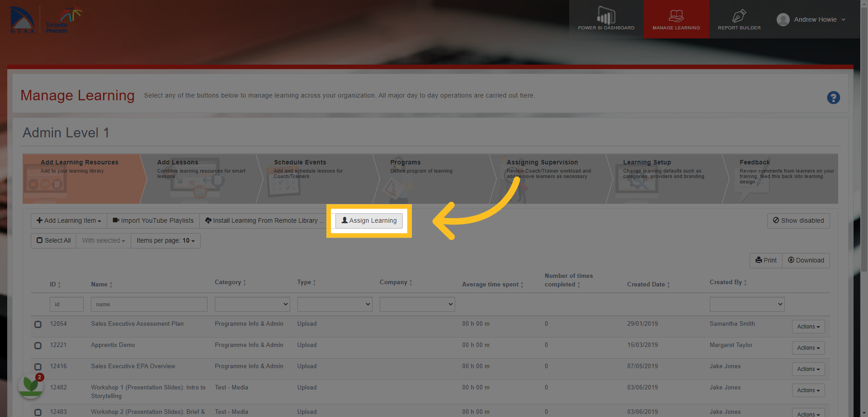Viewport: 868px width, 417px height.
Task: Click Andrew Howie's profile avatar
Action: point(783,19)
